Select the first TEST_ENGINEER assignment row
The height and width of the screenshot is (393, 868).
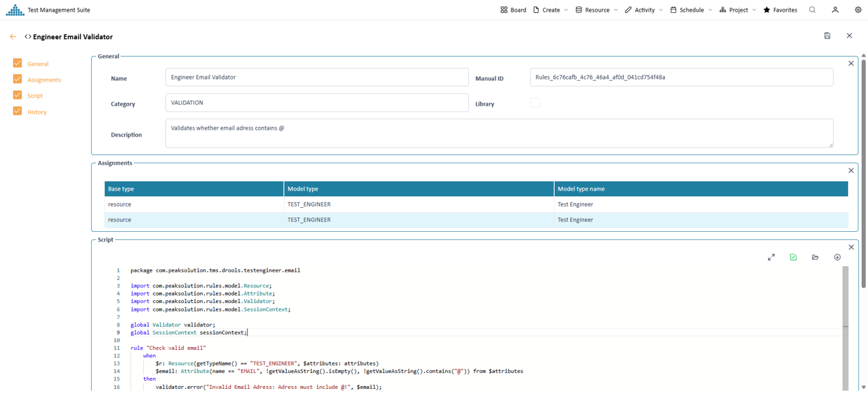click(x=476, y=204)
